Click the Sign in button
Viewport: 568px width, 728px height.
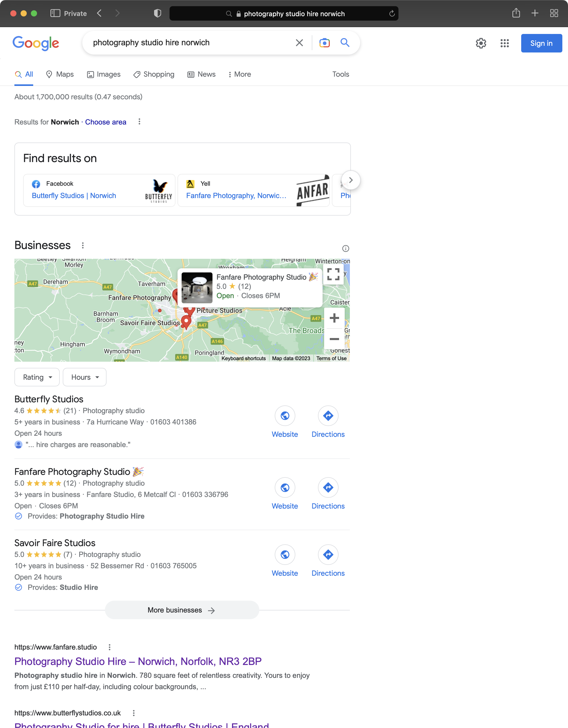point(542,42)
